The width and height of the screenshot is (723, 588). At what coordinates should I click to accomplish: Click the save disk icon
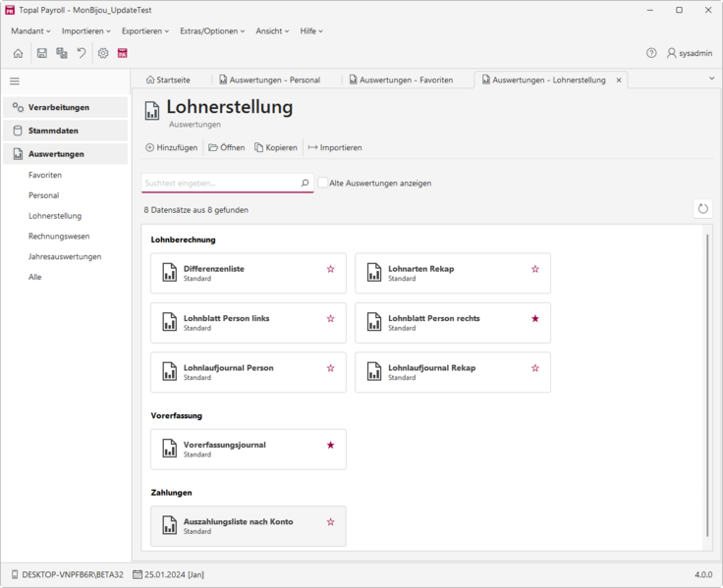42,53
